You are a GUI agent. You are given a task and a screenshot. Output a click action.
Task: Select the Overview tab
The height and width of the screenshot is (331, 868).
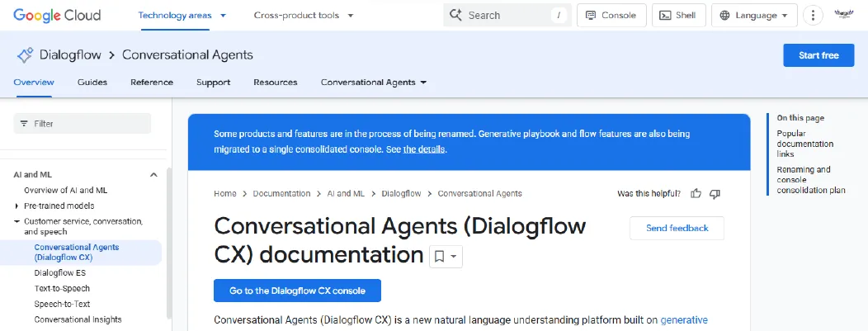click(34, 82)
